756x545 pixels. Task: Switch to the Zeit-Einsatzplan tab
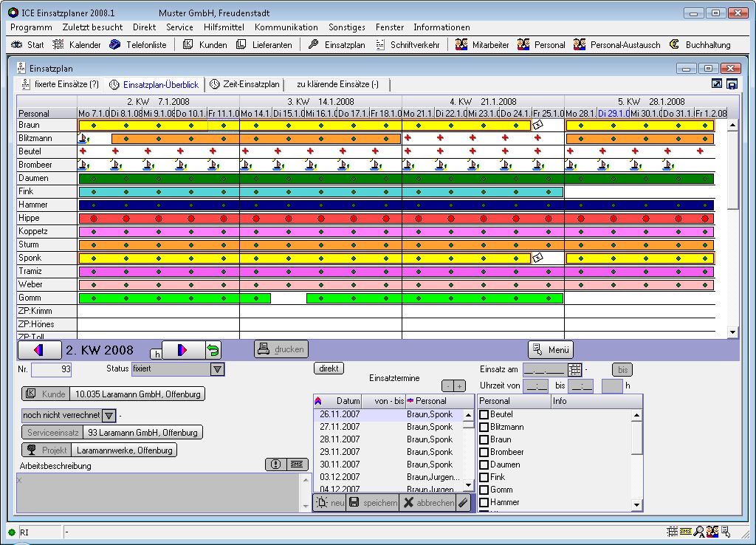[245, 84]
